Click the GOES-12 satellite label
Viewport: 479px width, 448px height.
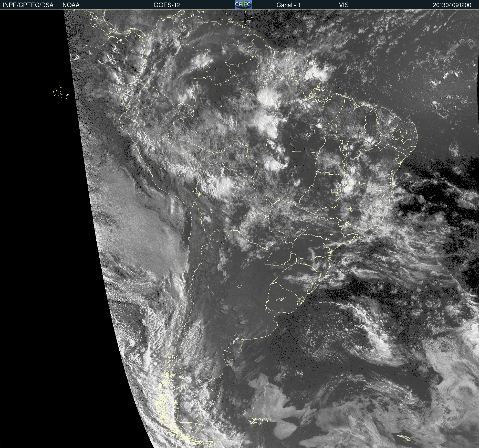[167, 5]
